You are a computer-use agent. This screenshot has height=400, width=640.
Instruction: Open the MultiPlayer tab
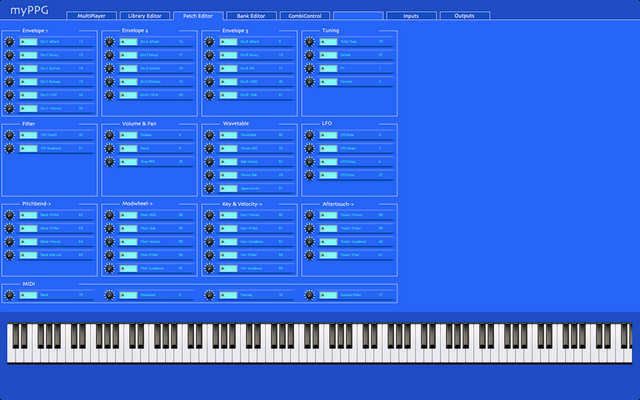[x=91, y=16]
